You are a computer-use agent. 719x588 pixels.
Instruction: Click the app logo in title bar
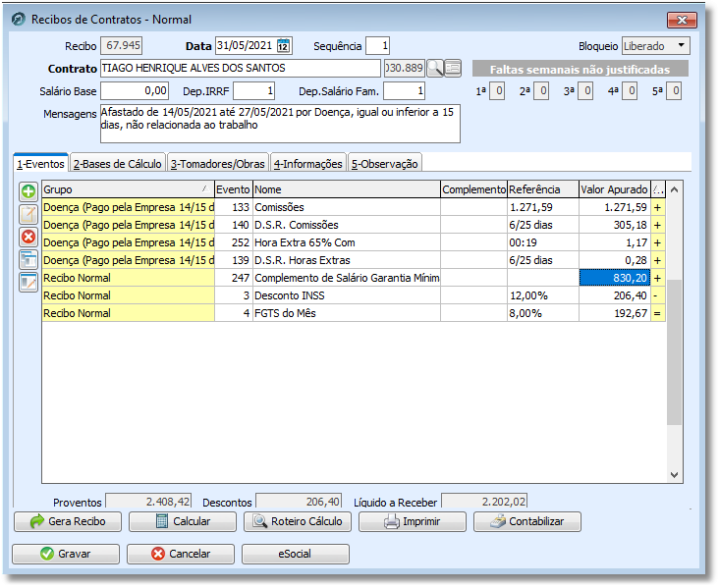[x=19, y=20]
